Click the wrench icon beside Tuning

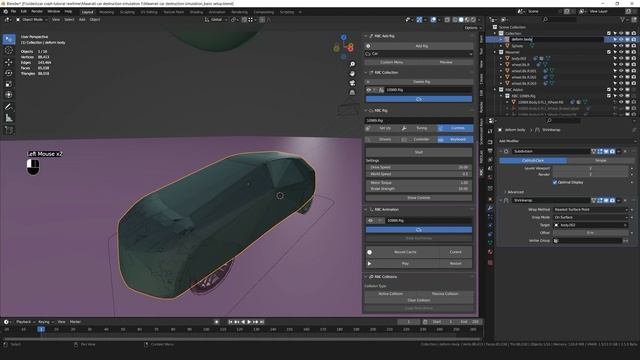404,128
